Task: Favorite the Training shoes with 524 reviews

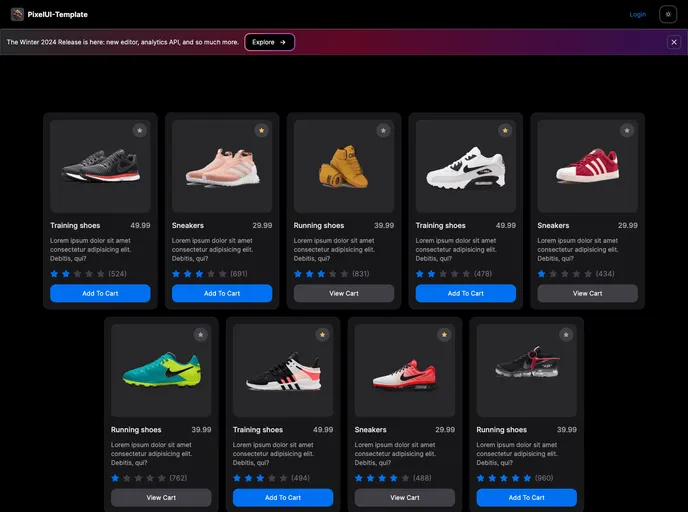Action: (139, 131)
